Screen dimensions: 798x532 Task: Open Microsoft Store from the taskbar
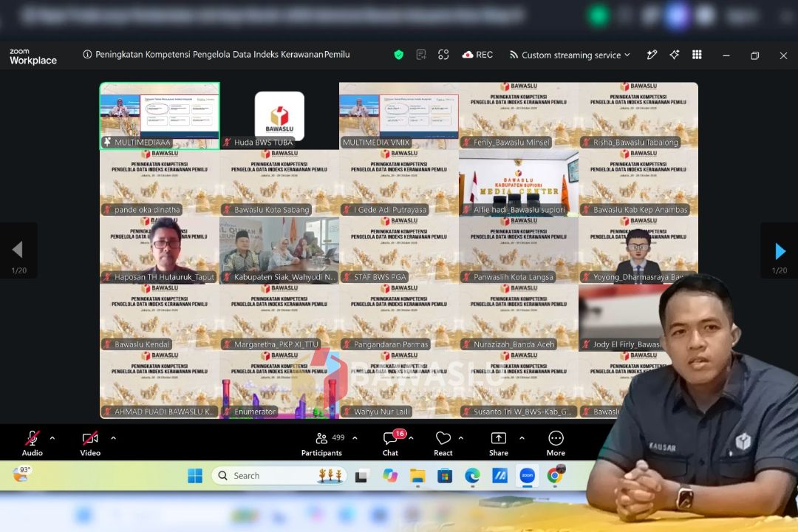point(445,476)
